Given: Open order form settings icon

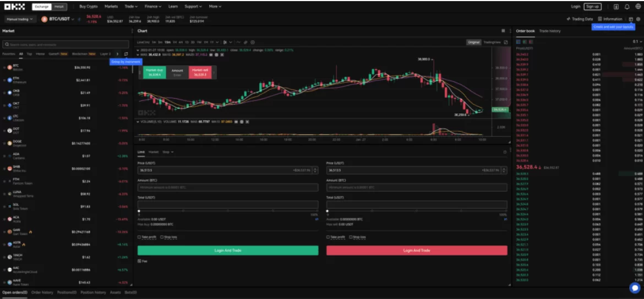Looking at the screenshot, I should [505, 152].
